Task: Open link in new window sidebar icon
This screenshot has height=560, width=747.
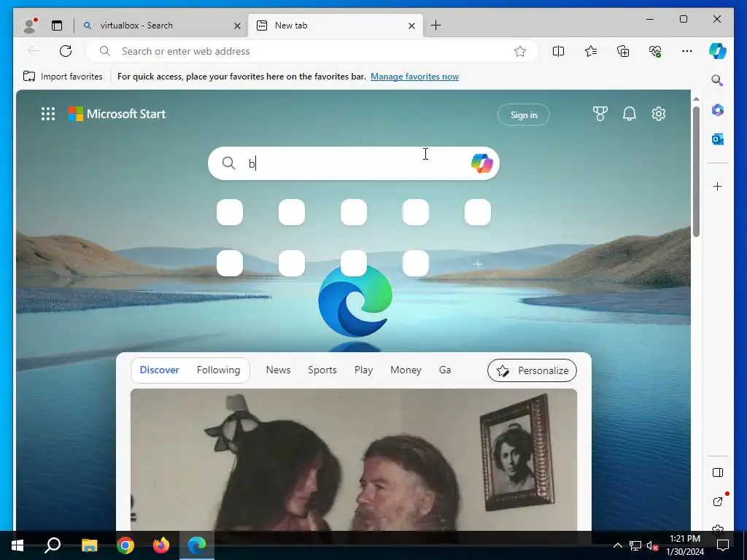Action: tap(718, 501)
